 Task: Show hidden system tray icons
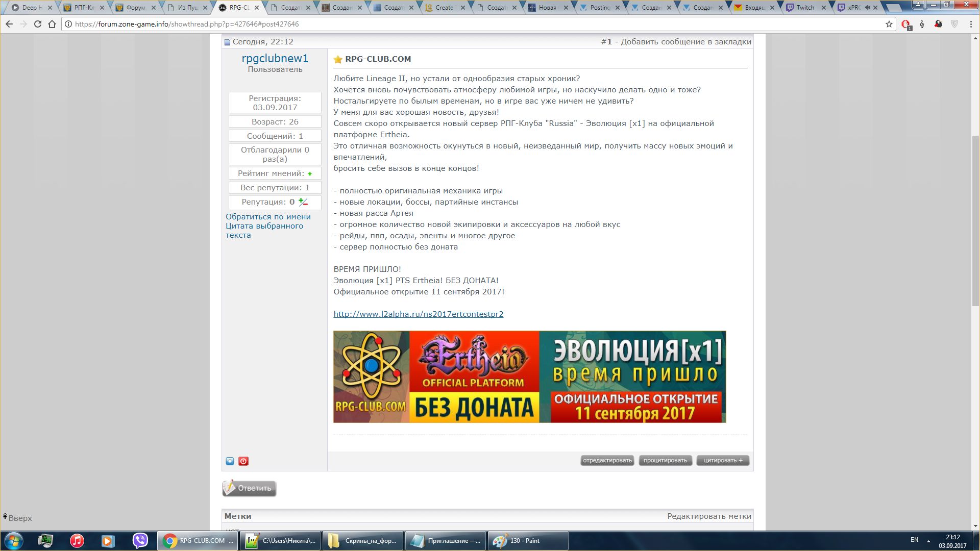pos(928,541)
